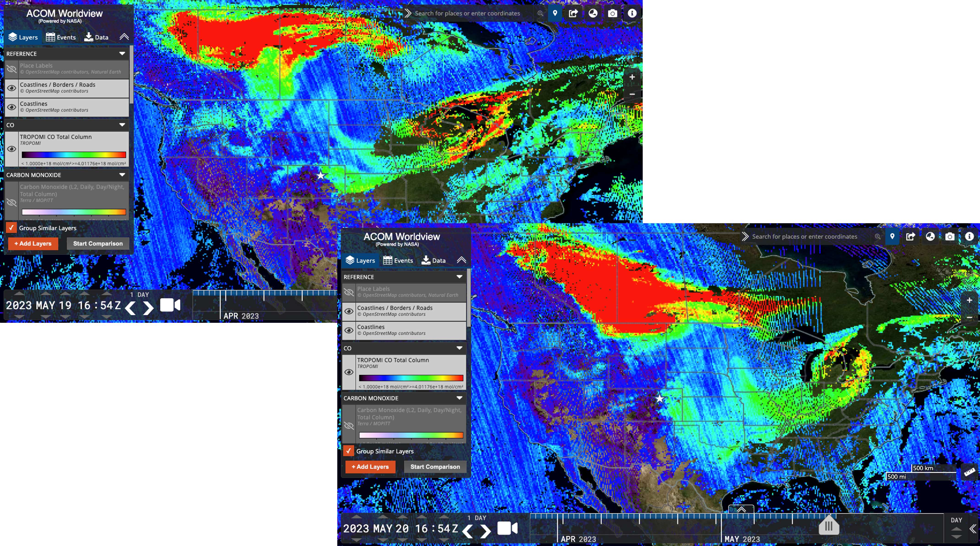
Task: Open Events tab in May 20 panel
Action: (x=398, y=261)
